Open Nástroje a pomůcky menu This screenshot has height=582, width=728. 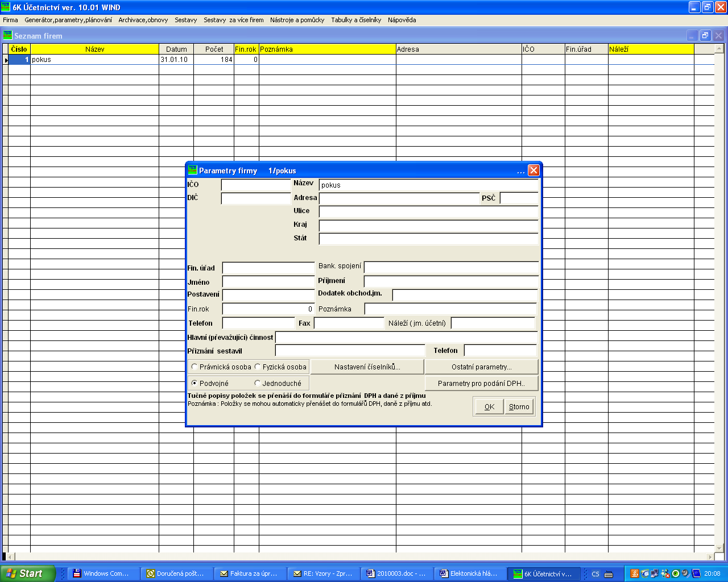tap(297, 20)
